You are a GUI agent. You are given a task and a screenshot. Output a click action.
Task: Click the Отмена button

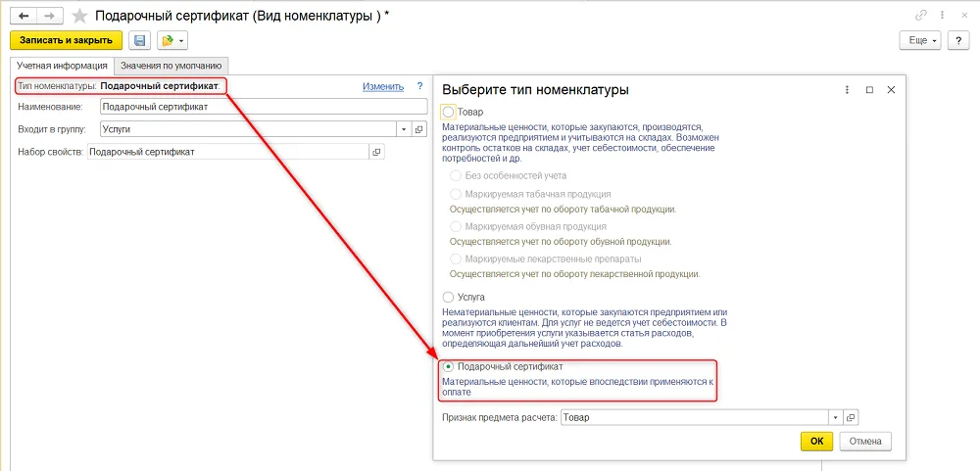point(865,441)
